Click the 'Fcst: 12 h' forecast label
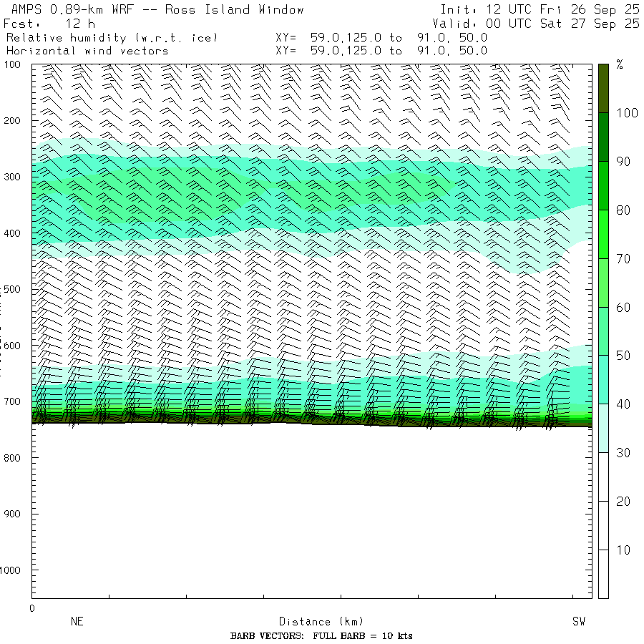This screenshot has height=644, width=644. tap(49, 24)
